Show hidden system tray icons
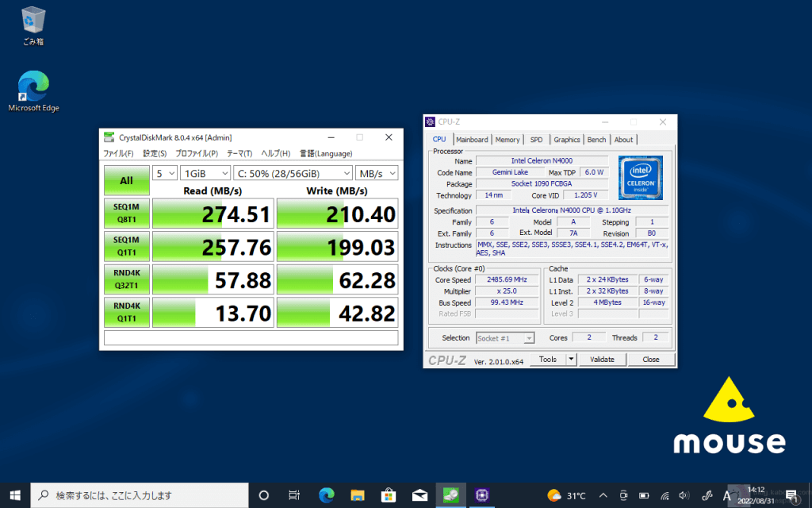The width and height of the screenshot is (812, 508). click(x=603, y=495)
